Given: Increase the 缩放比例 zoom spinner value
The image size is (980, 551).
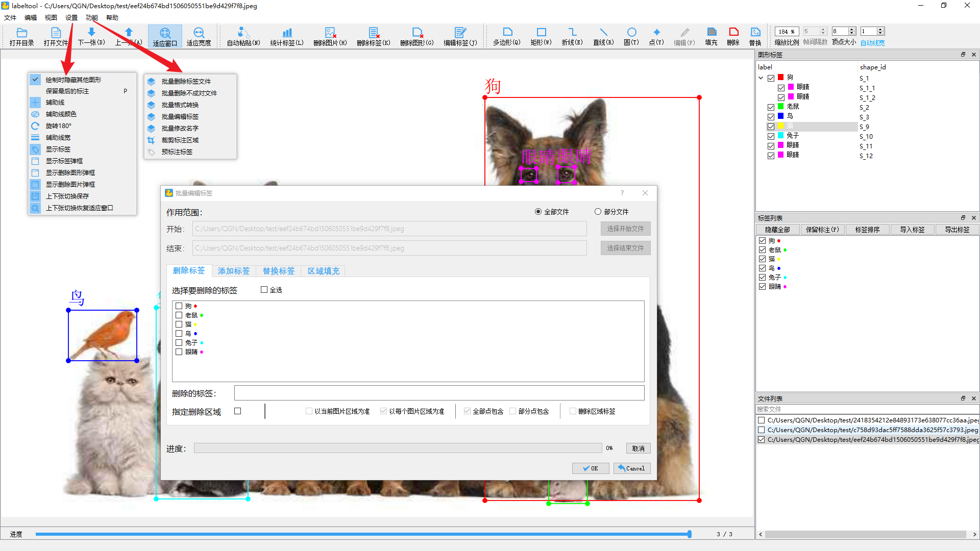Looking at the screenshot, I should tap(795, 29).
